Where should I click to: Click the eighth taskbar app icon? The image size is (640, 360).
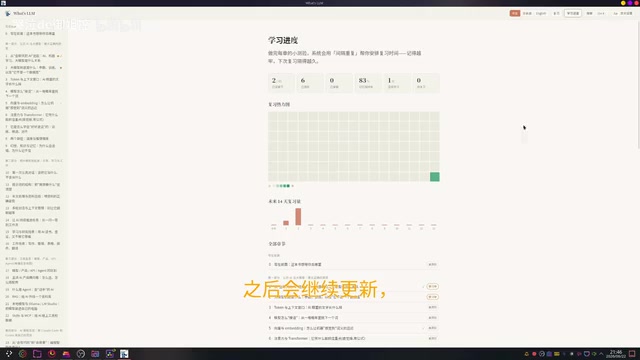click(x=110, y=354)
